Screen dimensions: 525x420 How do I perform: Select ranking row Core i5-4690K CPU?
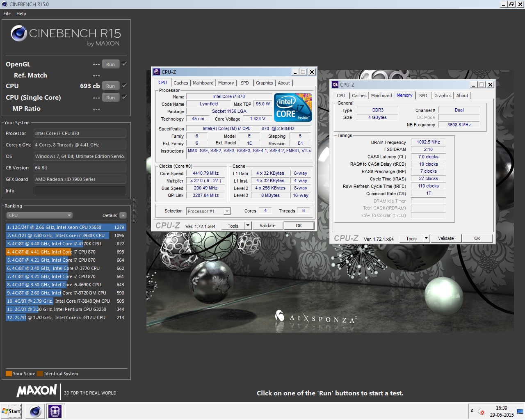point(66,285)
